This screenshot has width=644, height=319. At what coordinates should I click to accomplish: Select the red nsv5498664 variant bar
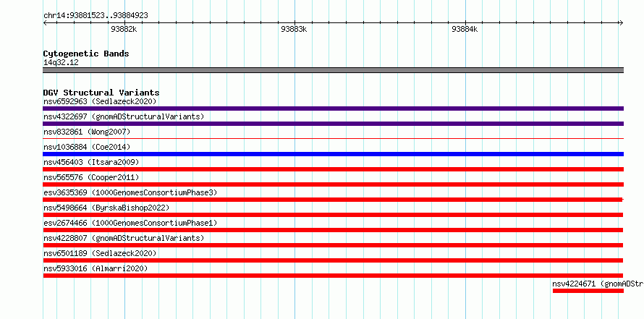click(x=333, y=215)
